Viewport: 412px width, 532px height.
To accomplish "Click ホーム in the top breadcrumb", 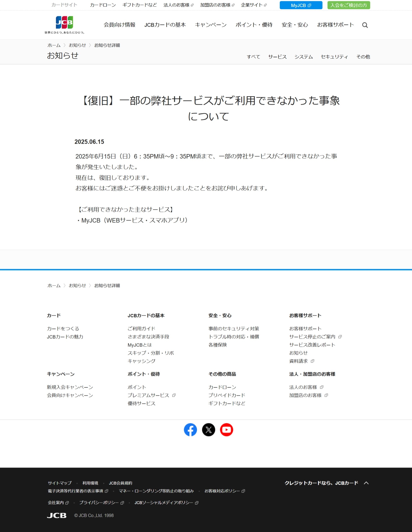I will pyautogui.click(x=54, y=45).
